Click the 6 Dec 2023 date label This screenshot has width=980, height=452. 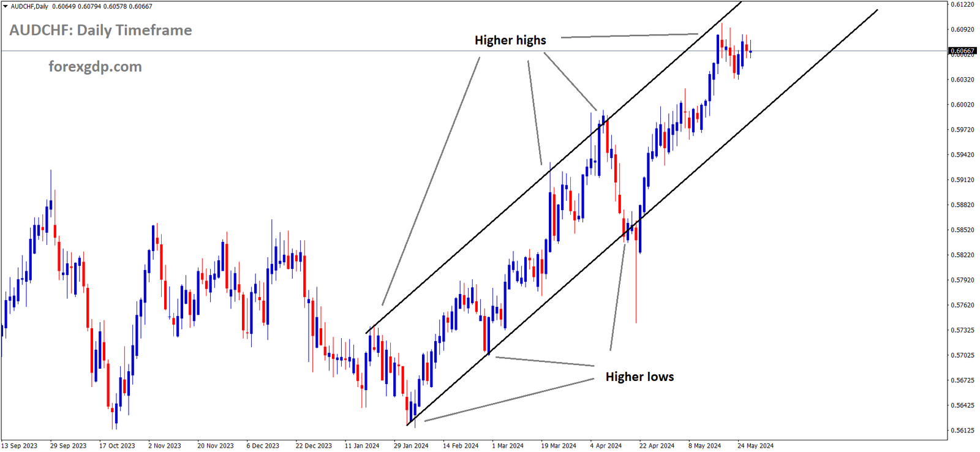click(263, 446)
